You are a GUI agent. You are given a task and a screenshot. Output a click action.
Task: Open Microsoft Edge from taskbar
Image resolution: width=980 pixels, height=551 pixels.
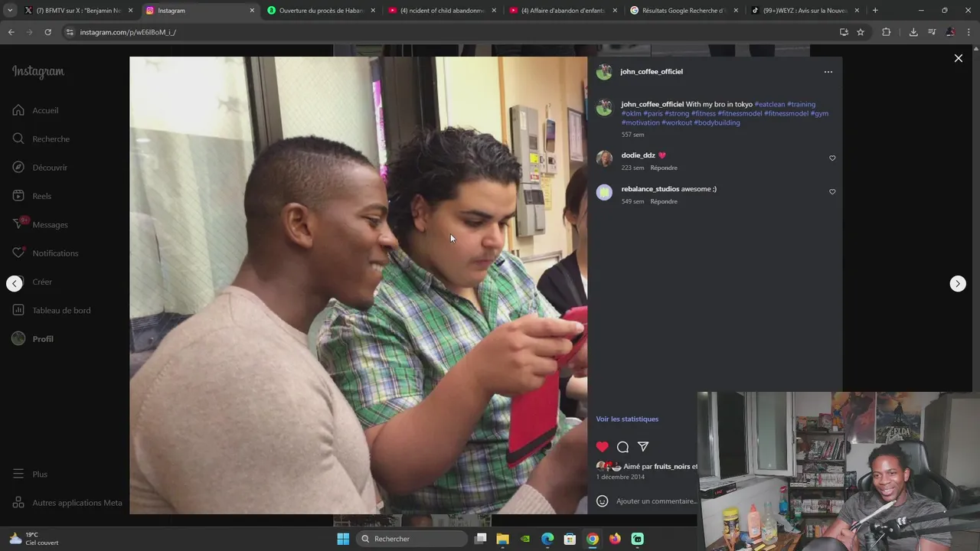(x=547, y=539)
